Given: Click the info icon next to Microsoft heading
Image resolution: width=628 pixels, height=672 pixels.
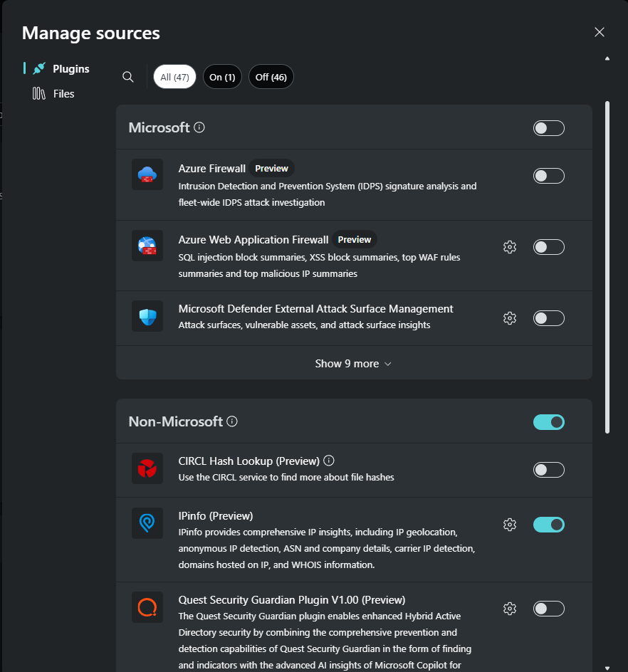Looking at the screenshot, I should click(x=199, y=127).
